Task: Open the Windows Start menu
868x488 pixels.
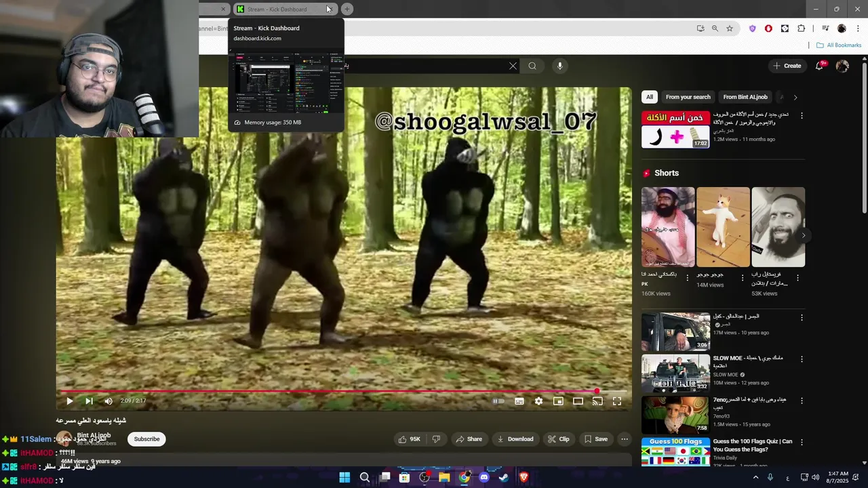Action: click(x=344, y=477)
